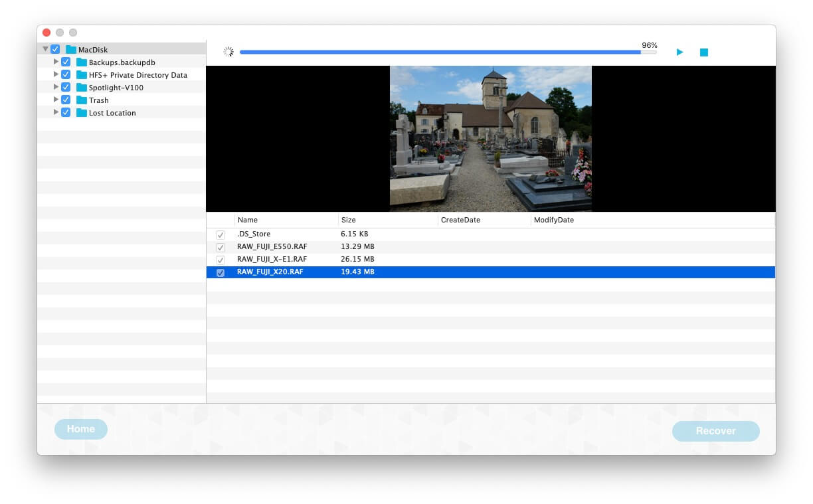Screen dimensions: 813x504
Task: Sort files by Size column
Action: 388,220
